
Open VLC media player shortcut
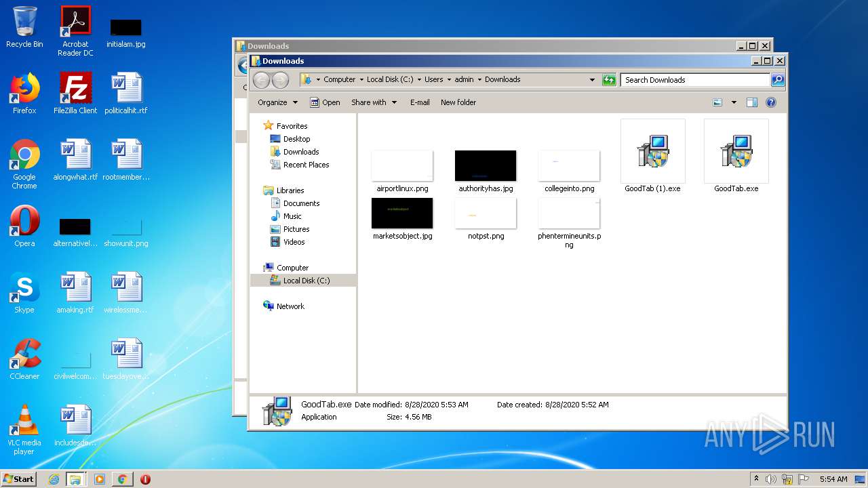(x=24, y=430)
